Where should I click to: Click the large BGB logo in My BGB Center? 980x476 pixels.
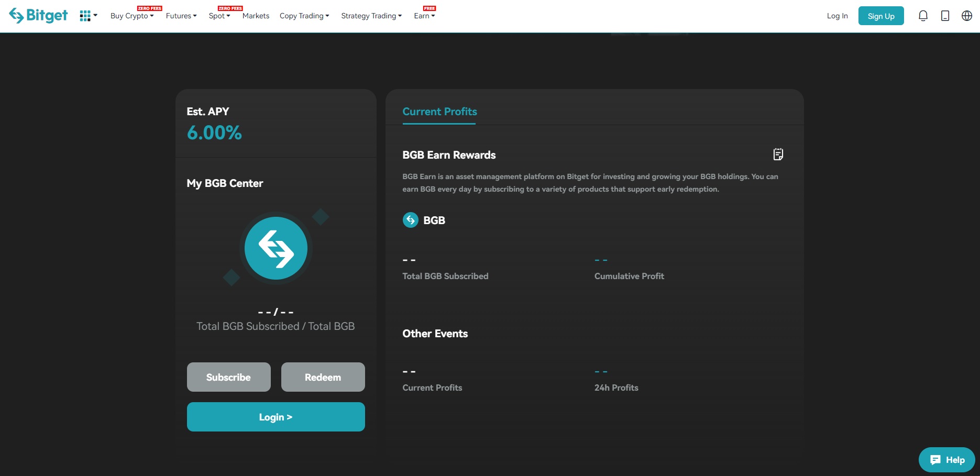(276, 248)
